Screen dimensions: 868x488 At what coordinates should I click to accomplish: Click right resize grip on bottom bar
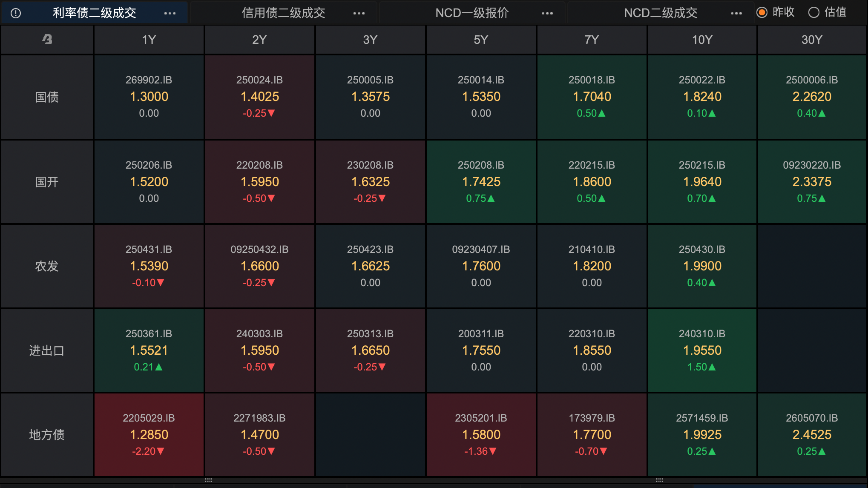click(659, 480)
